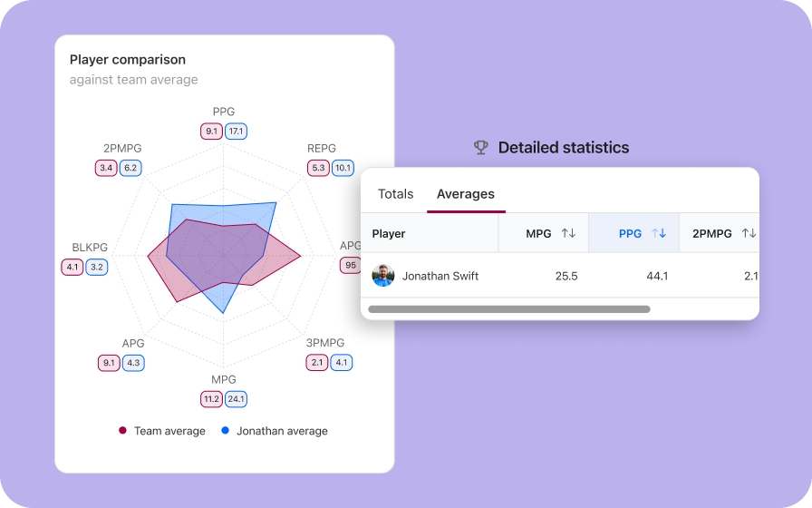Click the 3.2 BLKPG blue badge
812x508 pixels.
(97, 267)
